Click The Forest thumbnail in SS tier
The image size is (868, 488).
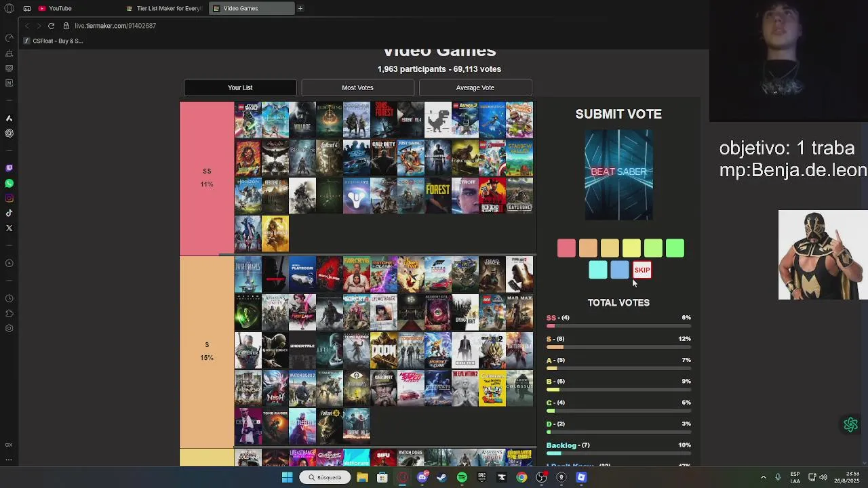438,195
